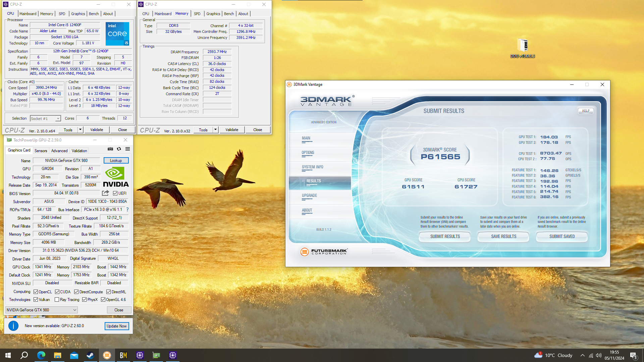Open the SPD tab in CPU-Z Memory window
This screenshot has height=362, width=644.
pos(197,14)
